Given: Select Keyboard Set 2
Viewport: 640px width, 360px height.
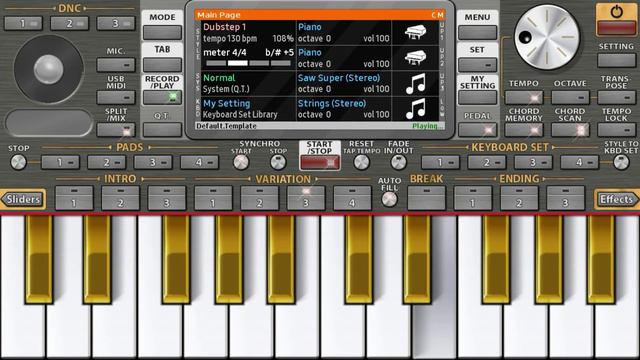Looking at the screenshot, I should tap(487, 162).
